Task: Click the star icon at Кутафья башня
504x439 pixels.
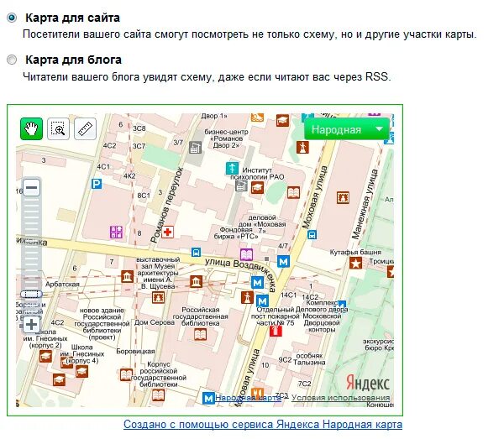Action: point(356,264)
